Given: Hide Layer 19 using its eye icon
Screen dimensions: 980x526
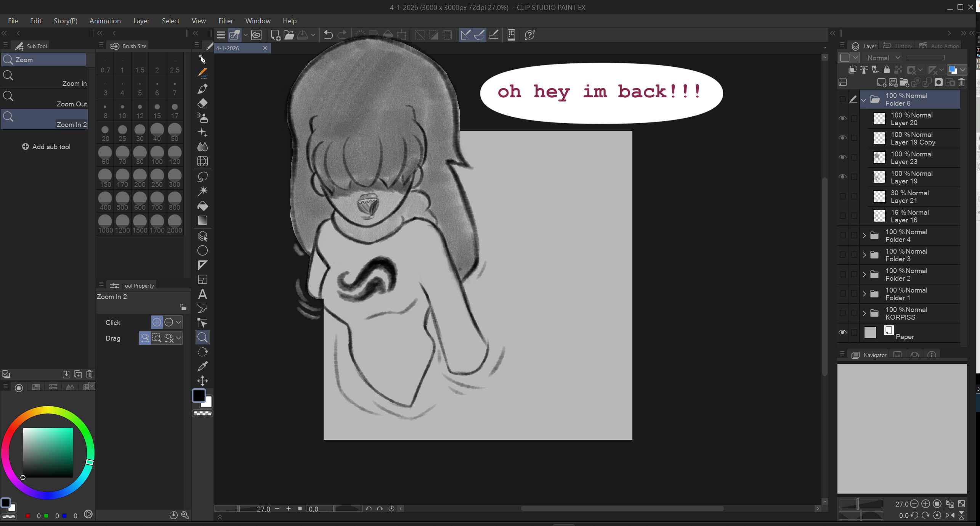Looking at the screenshot, I should (843, 177).
